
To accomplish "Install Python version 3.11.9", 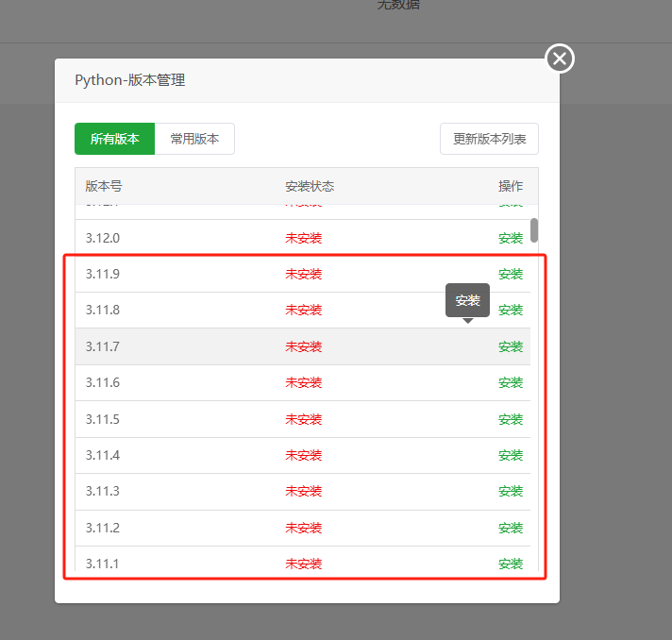I will [x=511, y=274].
